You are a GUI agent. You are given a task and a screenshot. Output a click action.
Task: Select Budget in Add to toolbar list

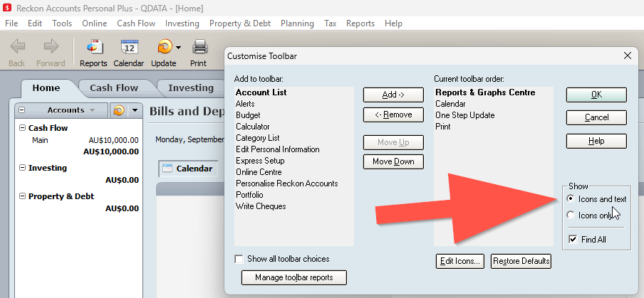(248, 115)
